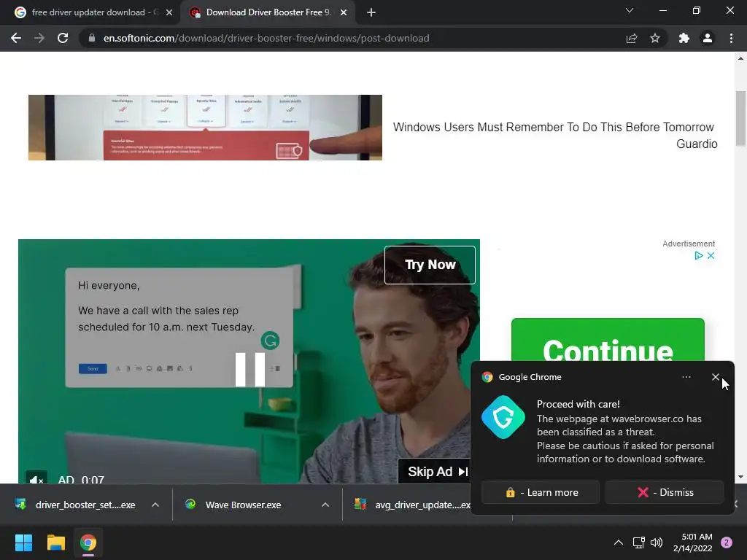Pause the video advertisement
747x560 pixels.
(x=250, y=370)
